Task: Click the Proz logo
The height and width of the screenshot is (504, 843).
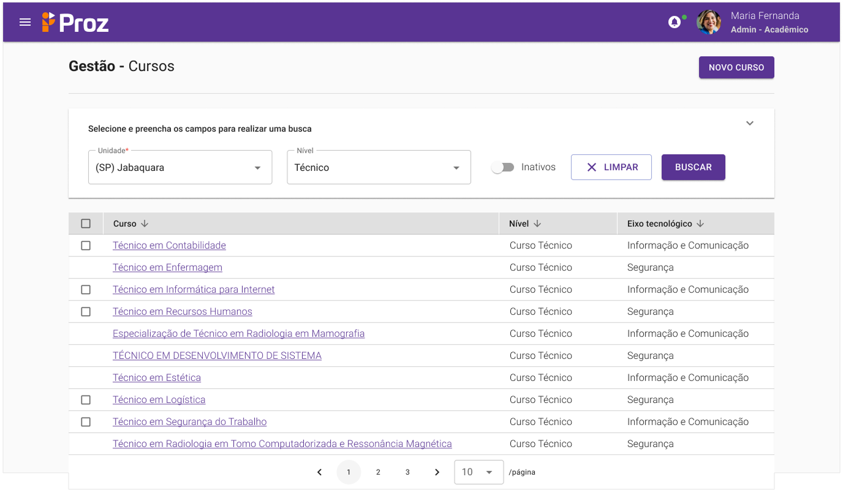Action: coord(75,23)
